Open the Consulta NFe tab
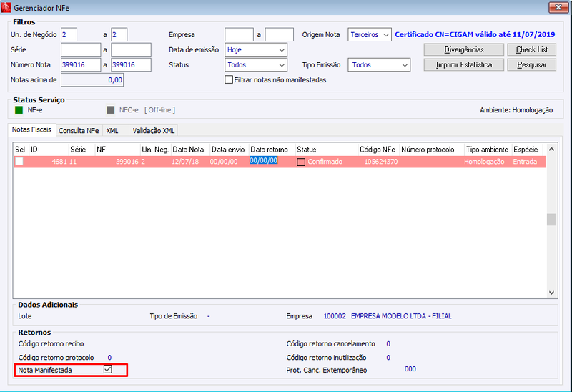 [x=79, y=131]
